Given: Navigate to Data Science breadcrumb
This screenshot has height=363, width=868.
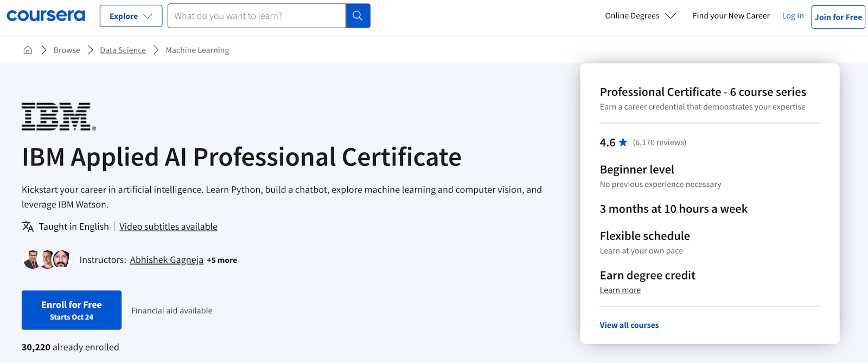Looking at the screenshot, I should coord(123,50).
